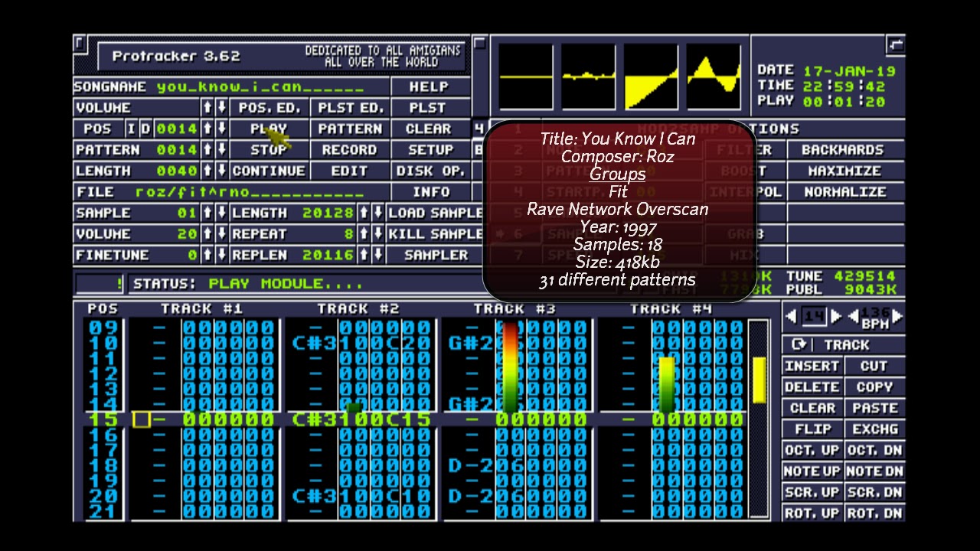Click the screen depth gadget at top right
The height and width of the screenshot is (551, 980).
point(895,44)
